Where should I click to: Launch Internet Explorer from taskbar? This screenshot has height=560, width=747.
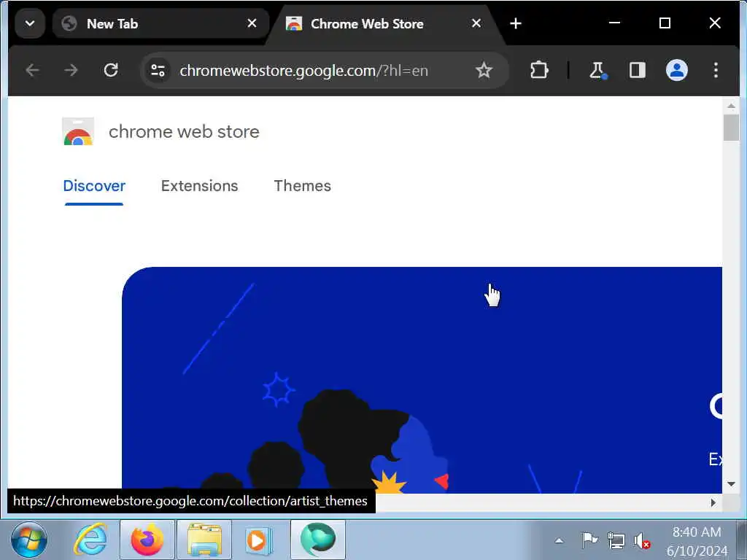point(90,540)
